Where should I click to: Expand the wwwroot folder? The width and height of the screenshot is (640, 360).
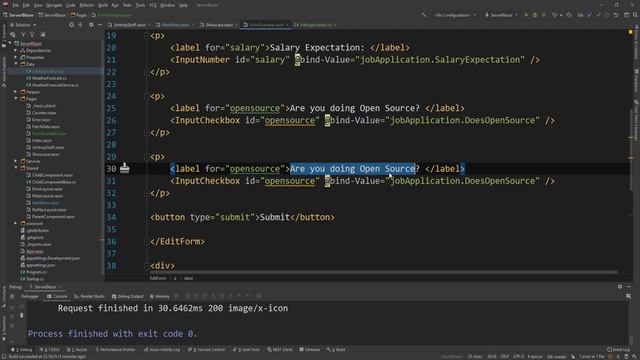16,224
